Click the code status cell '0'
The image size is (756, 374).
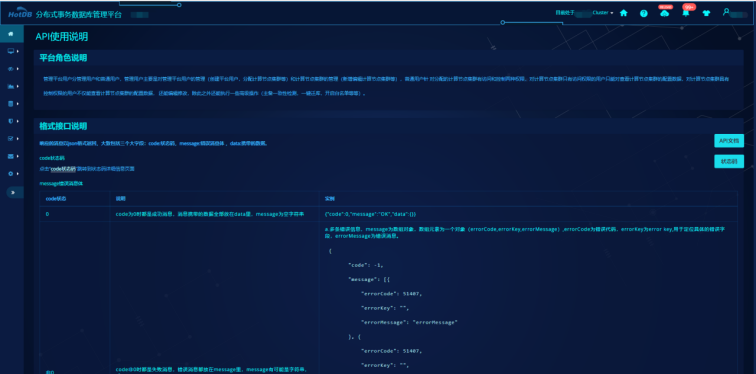point(47,214)
